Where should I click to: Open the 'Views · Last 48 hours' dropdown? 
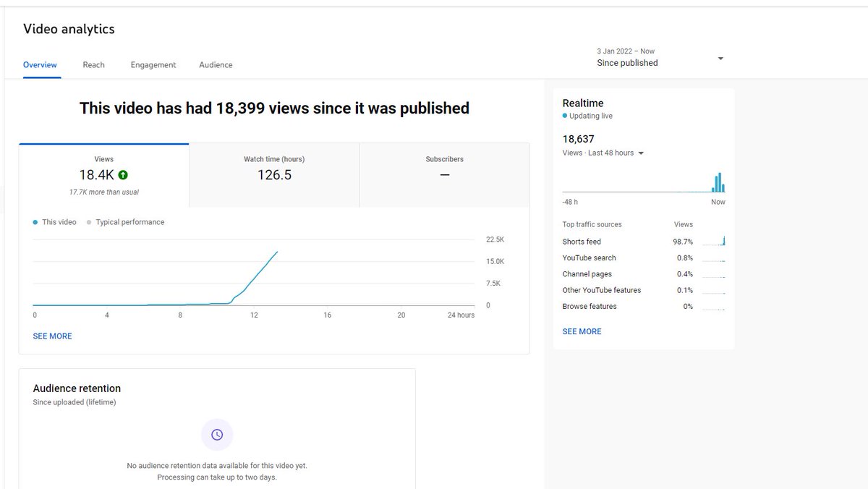[603, 153]
